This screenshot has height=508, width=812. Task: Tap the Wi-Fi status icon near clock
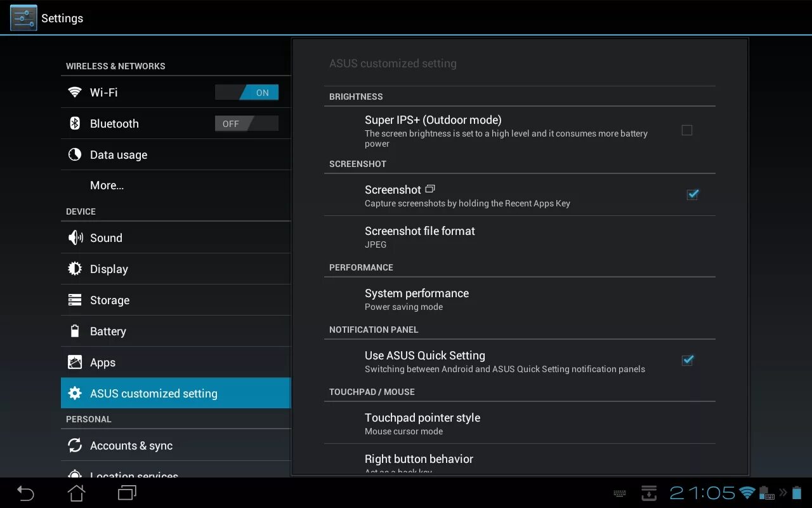747,493
